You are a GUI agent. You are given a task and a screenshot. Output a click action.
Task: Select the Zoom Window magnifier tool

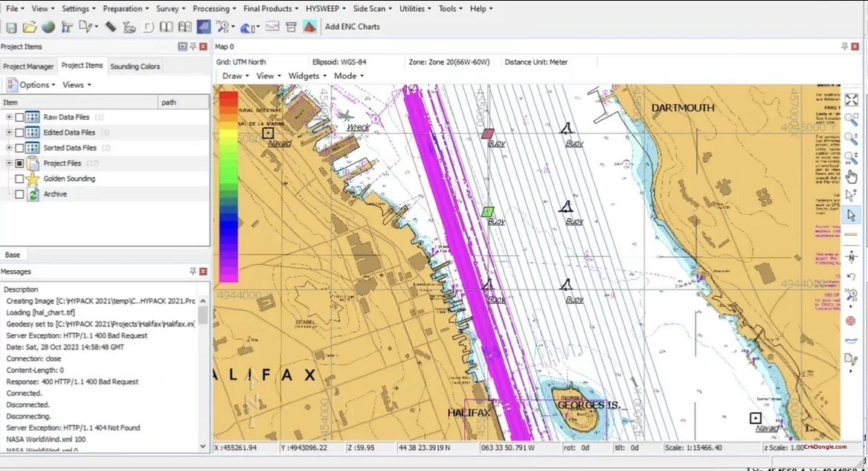(x=852, y=120)
